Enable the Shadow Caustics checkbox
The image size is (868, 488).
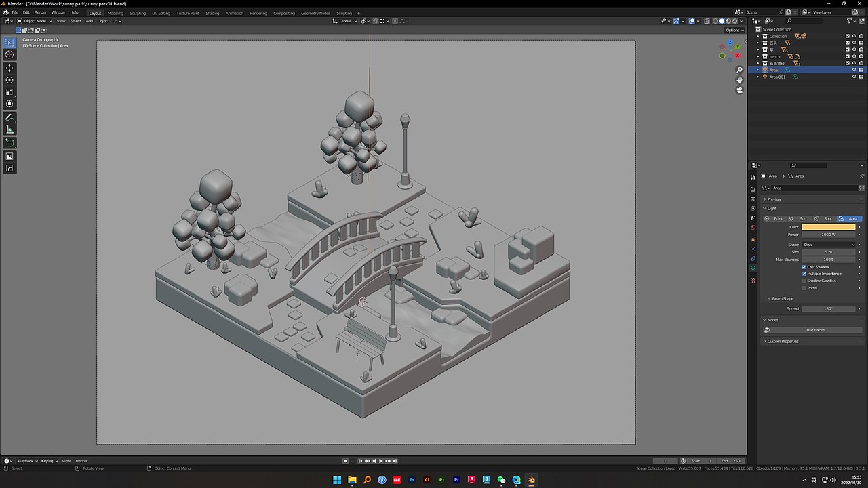pyautogui.click(x=804, y=281)
